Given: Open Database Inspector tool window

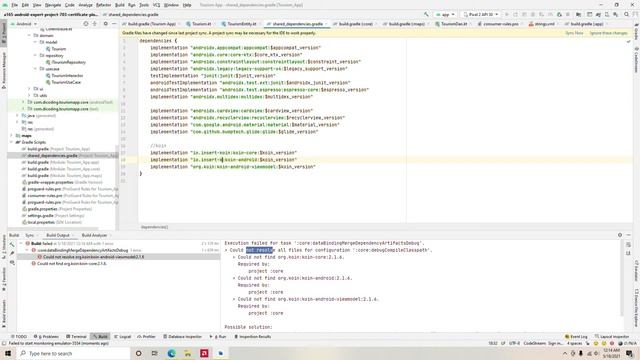Looking at the screenshot, I should (182, 337).
